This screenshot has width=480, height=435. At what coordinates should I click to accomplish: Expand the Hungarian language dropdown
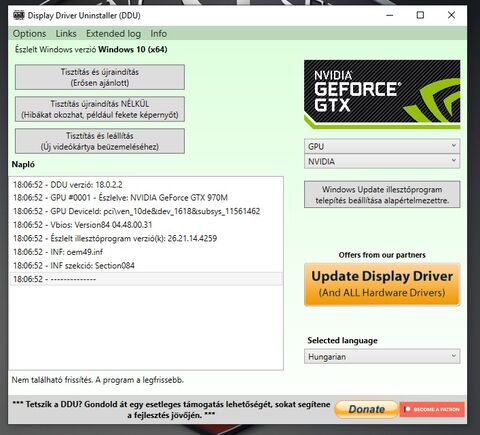point(382,356)
